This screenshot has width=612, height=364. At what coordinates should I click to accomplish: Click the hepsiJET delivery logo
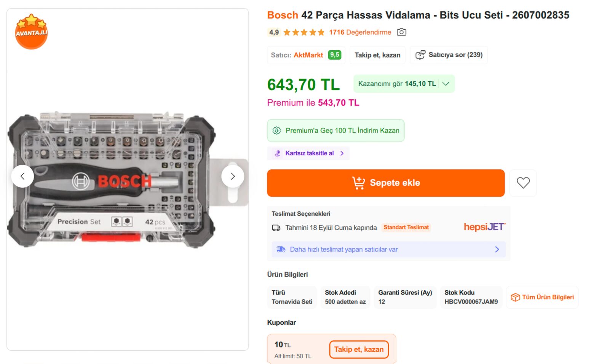coord(484,227)
